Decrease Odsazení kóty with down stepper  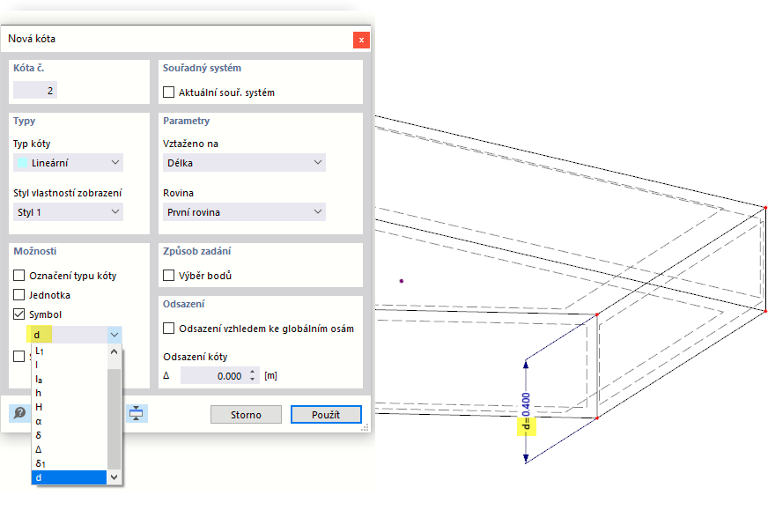[x=252, y=380]
